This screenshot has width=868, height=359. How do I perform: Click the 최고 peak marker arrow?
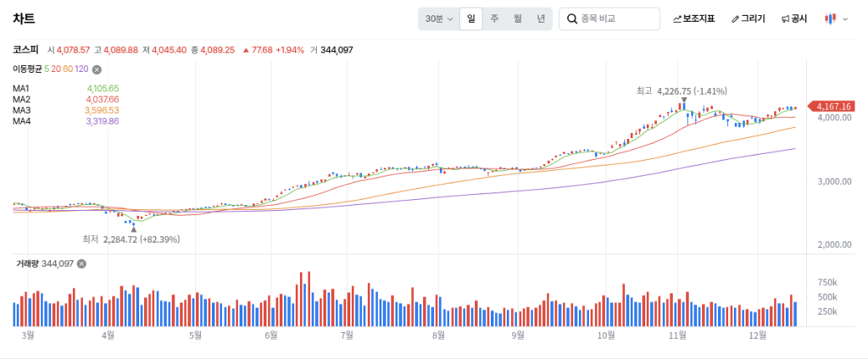(x=683, y=100)
